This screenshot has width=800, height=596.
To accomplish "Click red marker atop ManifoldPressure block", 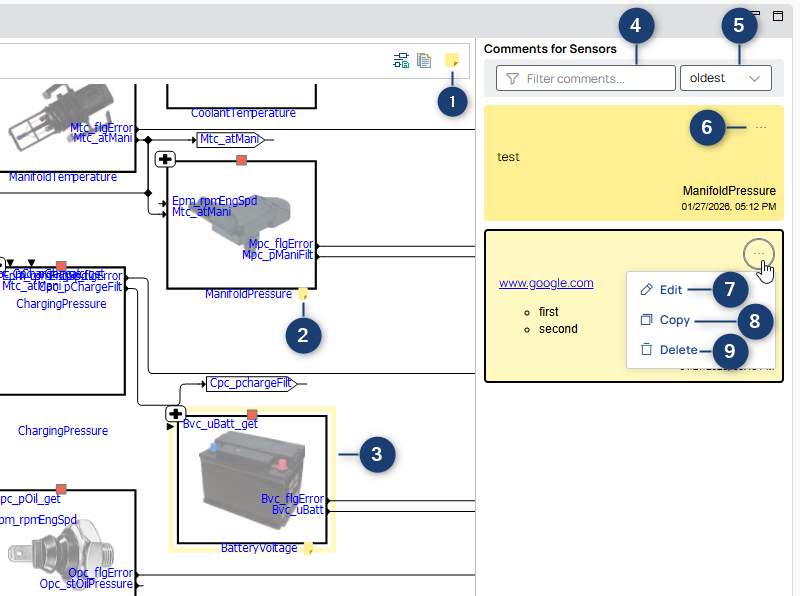I will tap(241, 160).
